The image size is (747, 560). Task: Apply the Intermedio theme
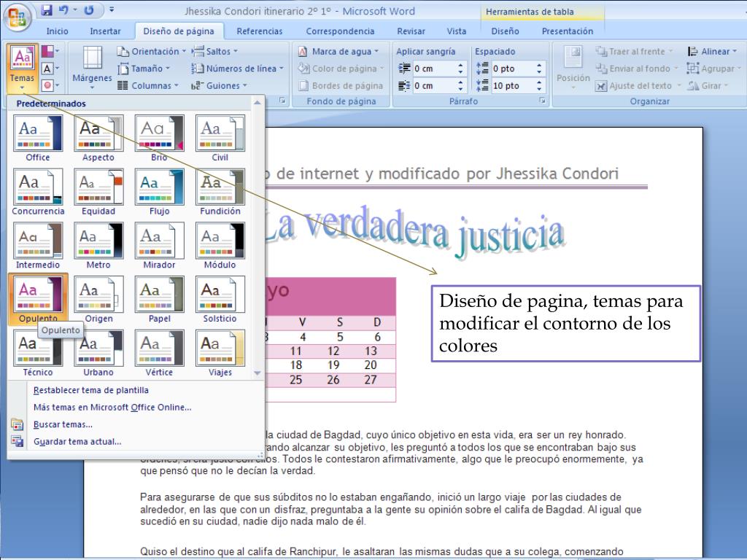tap(38, 246)
